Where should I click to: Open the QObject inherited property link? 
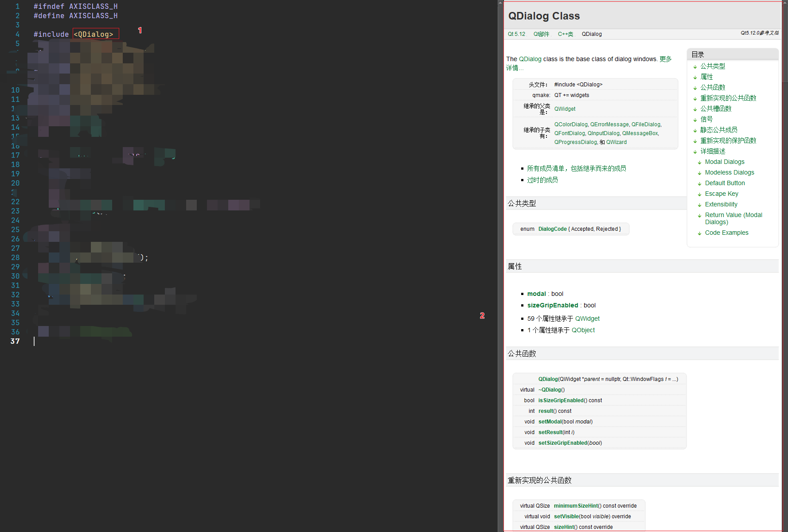click(x=583, y=330)
